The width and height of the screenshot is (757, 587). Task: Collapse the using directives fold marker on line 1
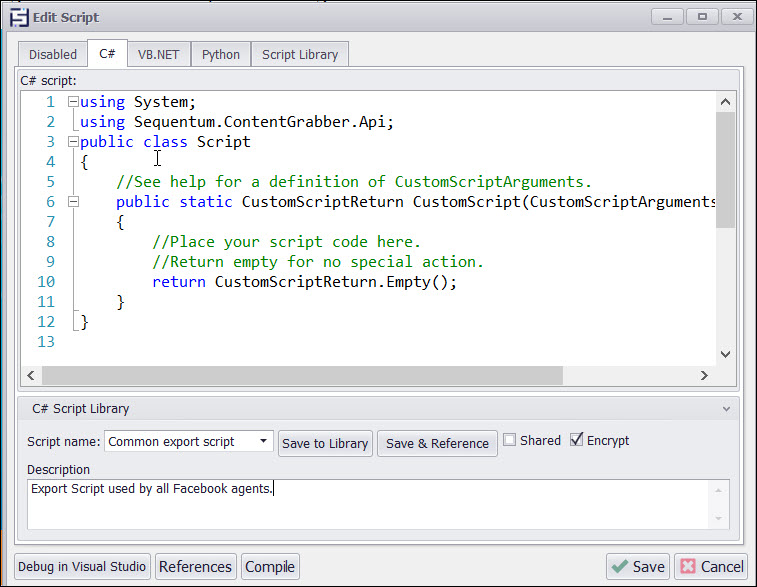click(x=72, y=102)
